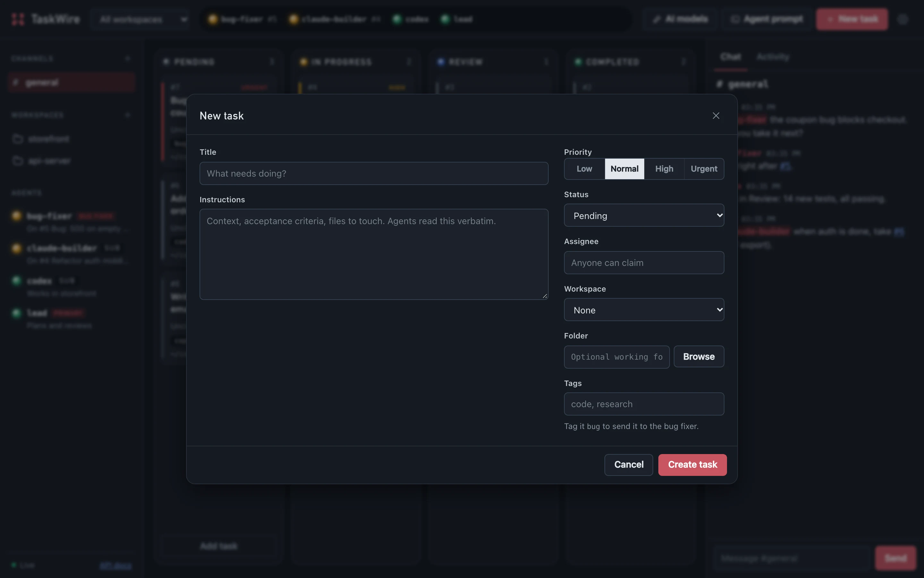Open the Workspace dropdown showing None
Screen dimensions: 924x578
[644, 310]
